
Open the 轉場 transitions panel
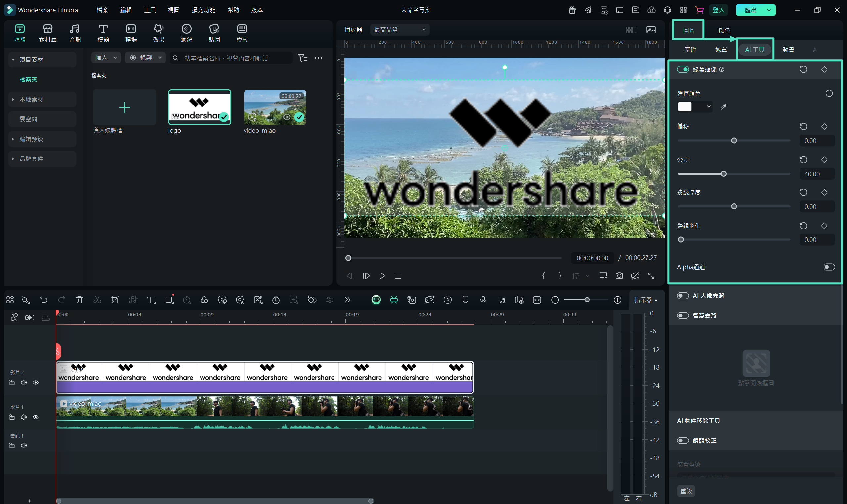131,33
